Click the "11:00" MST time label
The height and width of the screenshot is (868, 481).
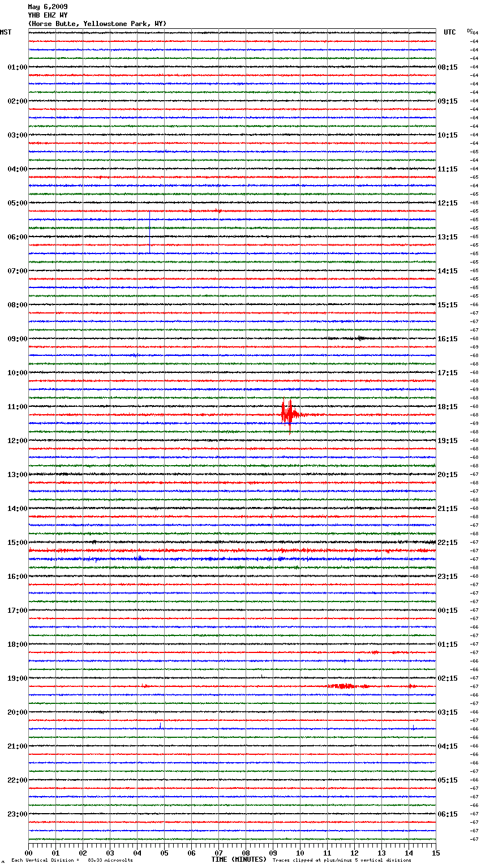click(18, 407)
